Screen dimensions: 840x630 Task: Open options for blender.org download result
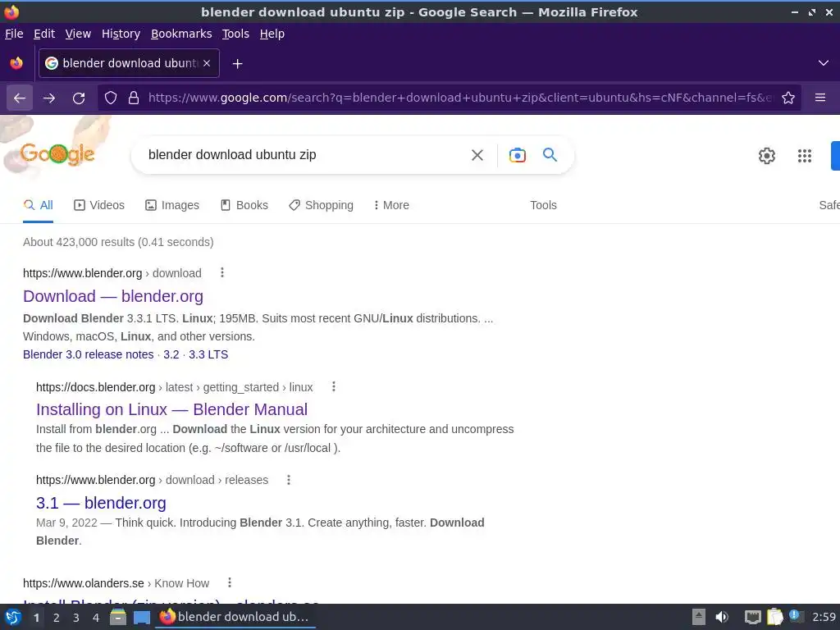point(221,272)
